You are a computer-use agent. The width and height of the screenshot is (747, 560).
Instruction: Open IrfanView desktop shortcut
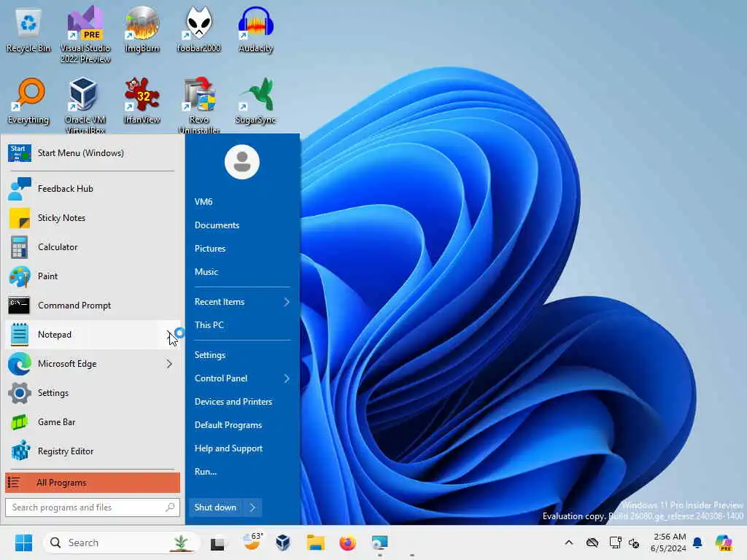[142, 101]
